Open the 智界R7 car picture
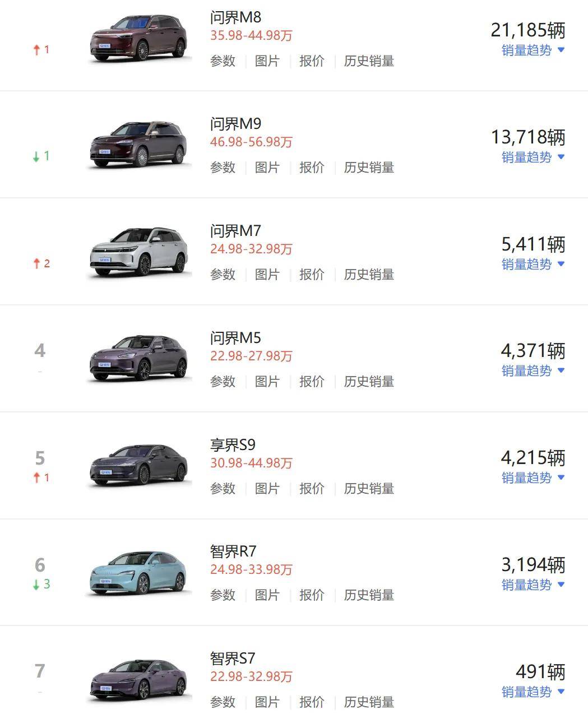This screenshot has width=588, height=728. click(x=138, y=573)
